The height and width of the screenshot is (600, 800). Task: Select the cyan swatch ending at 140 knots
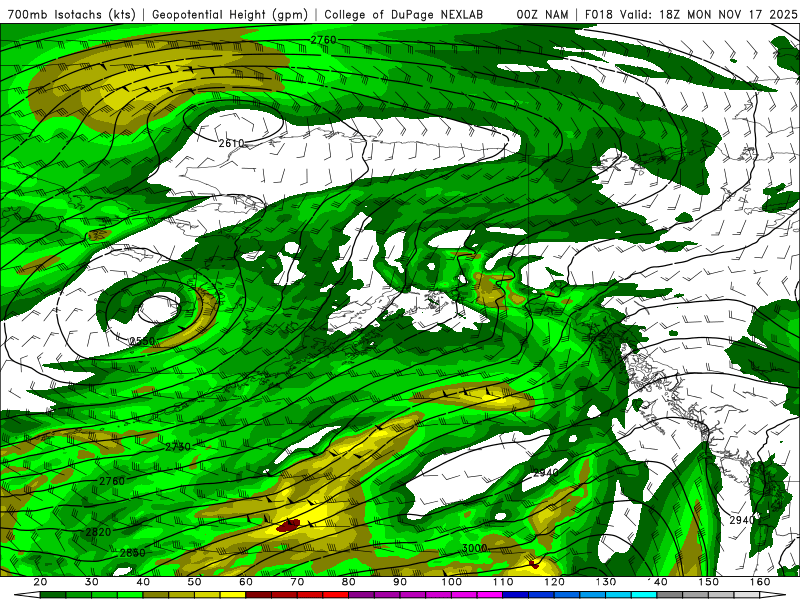[x=644, y=594]
